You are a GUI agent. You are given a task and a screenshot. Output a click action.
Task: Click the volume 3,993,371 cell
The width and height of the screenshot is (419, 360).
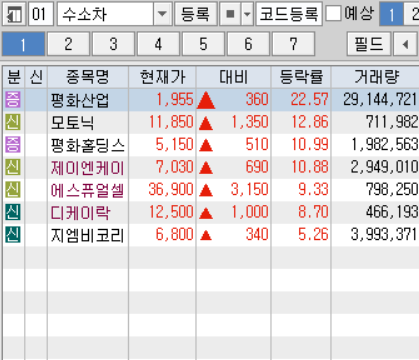(x=384, y=235)
